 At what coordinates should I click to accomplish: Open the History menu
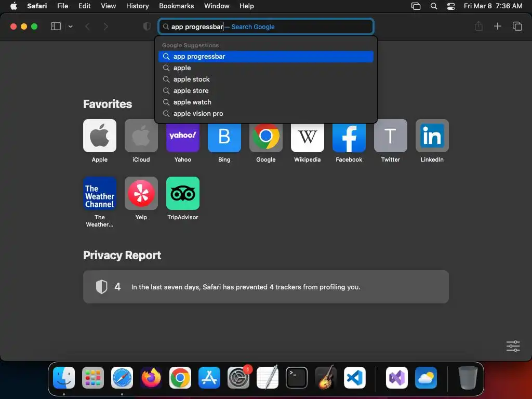coord(137,6)
